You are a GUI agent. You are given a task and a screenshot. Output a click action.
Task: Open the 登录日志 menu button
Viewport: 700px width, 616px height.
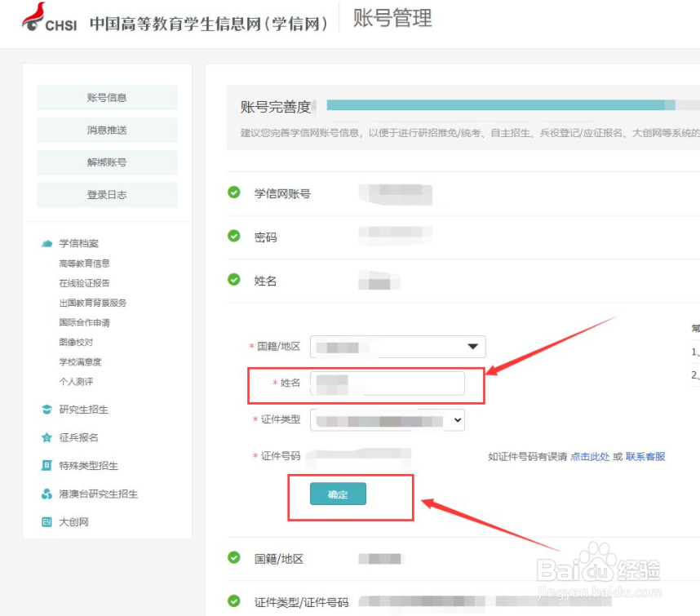[x=107, y=195]
